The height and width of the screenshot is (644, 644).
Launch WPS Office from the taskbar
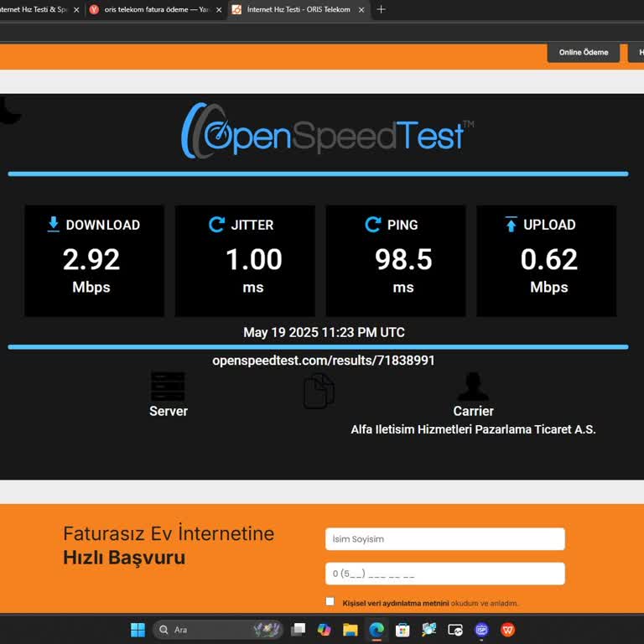pos(507,630)
